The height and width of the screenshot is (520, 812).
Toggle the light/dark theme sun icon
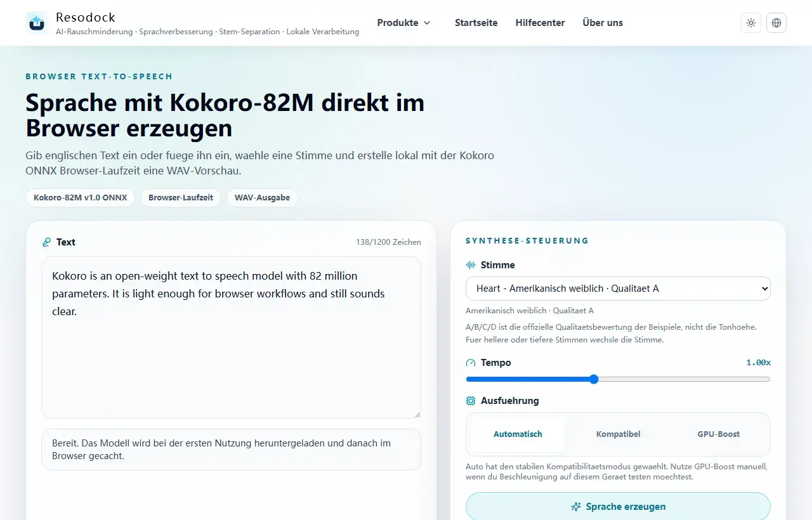pos(751,23)
